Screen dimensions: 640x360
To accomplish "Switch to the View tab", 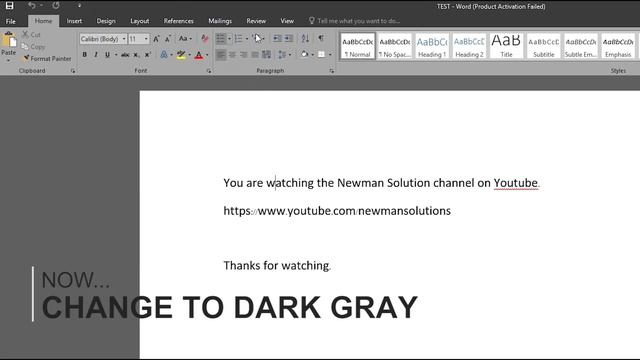I will pyautogui.click(x=287, y=21).
